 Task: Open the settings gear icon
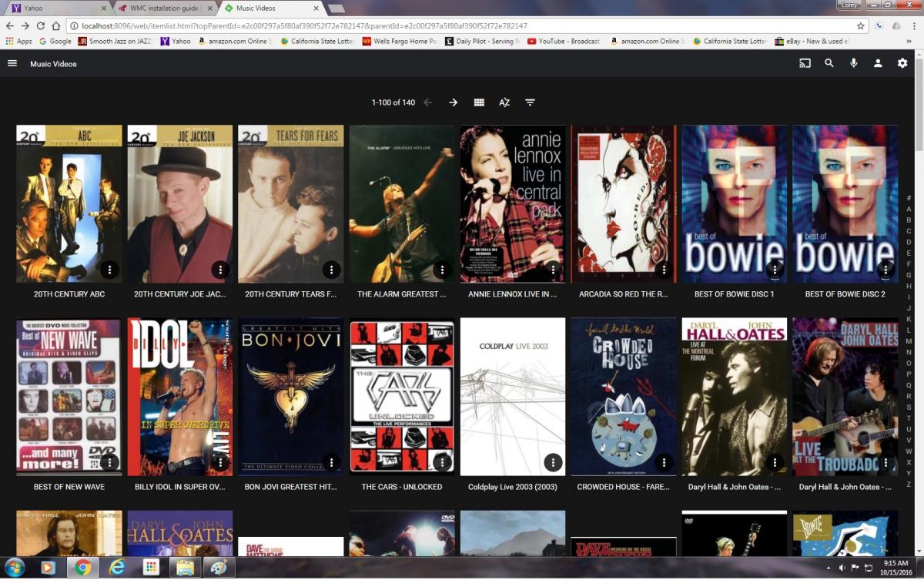pyautogui.click(x=902, y=63)
